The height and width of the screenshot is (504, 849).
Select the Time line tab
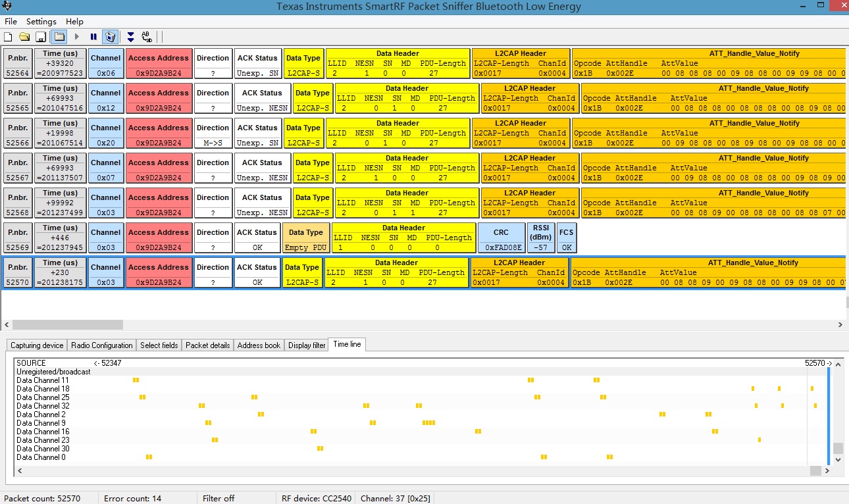tap(347, 344)
